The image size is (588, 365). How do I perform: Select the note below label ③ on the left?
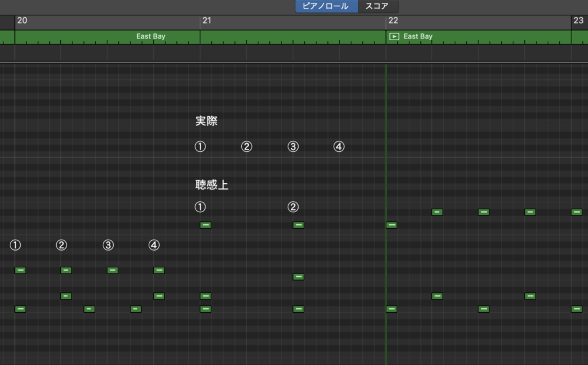click(112, 270)
